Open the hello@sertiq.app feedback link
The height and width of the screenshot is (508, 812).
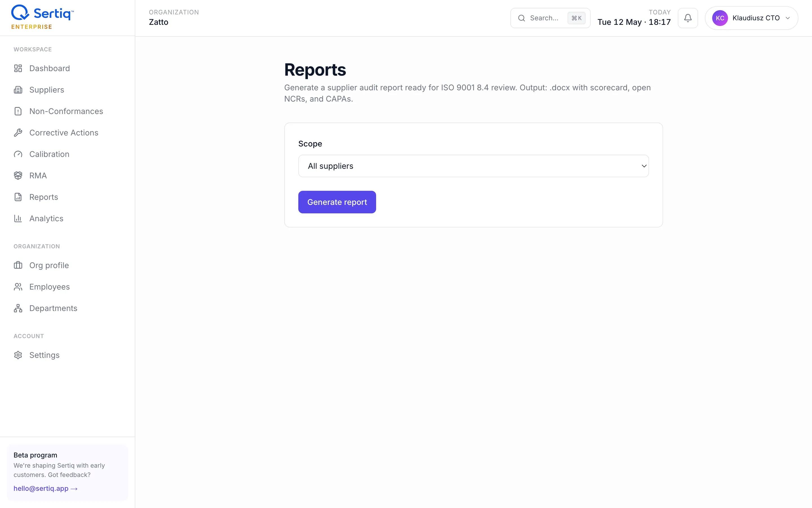click(46, 489)
